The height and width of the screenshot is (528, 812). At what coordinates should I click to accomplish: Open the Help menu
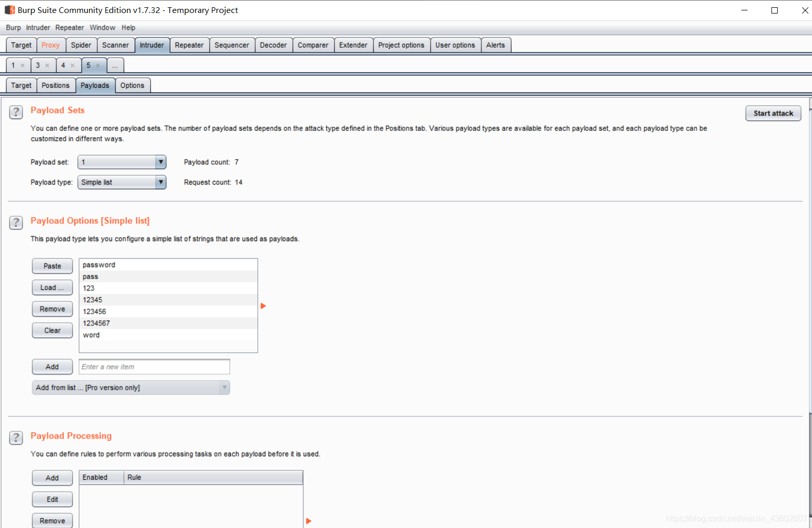[128, 28]
